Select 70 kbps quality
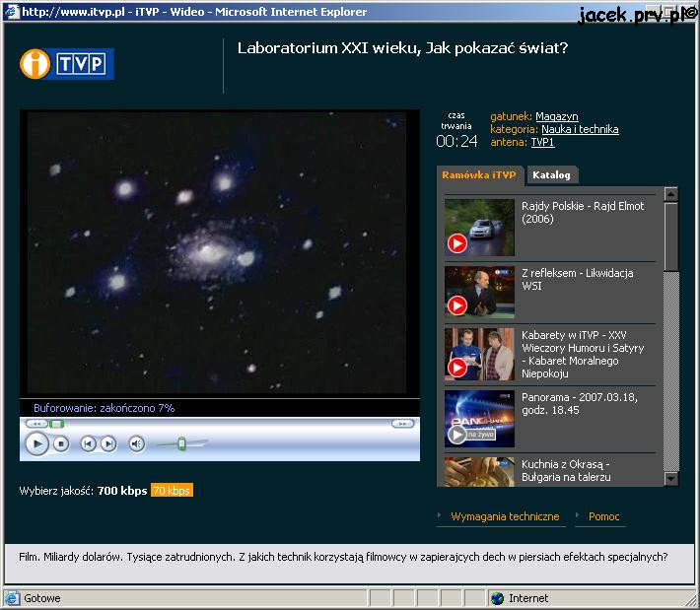This screenshot has height=610, width=700. pyautogui.click(x=172, y=491)
